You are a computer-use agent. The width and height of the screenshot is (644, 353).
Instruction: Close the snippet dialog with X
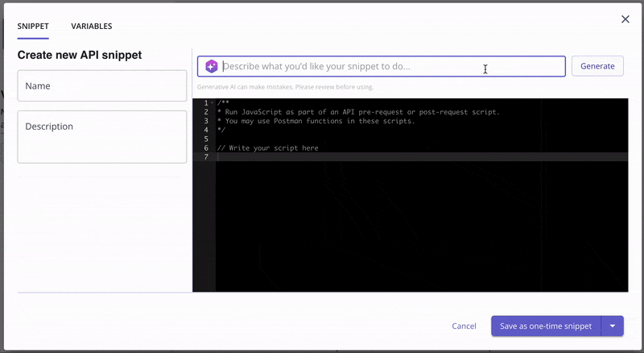(625, 19)
